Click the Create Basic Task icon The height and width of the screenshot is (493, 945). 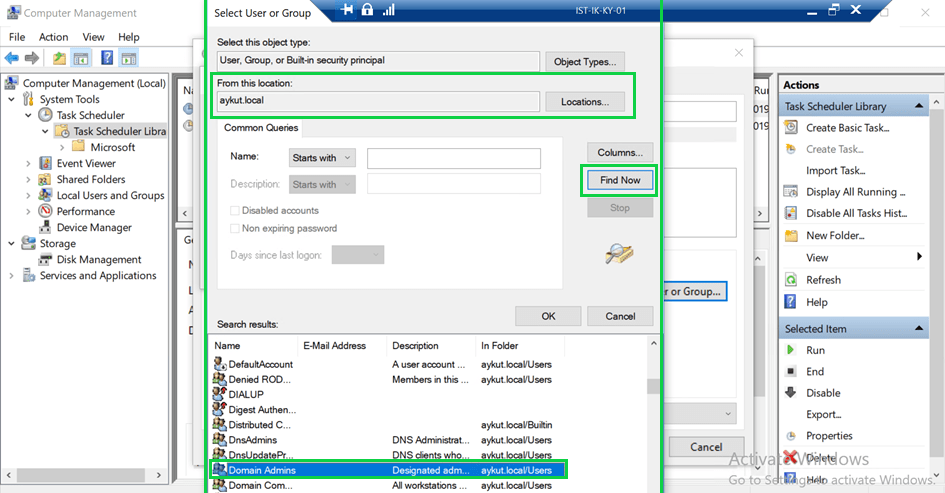tap(791, 128)
